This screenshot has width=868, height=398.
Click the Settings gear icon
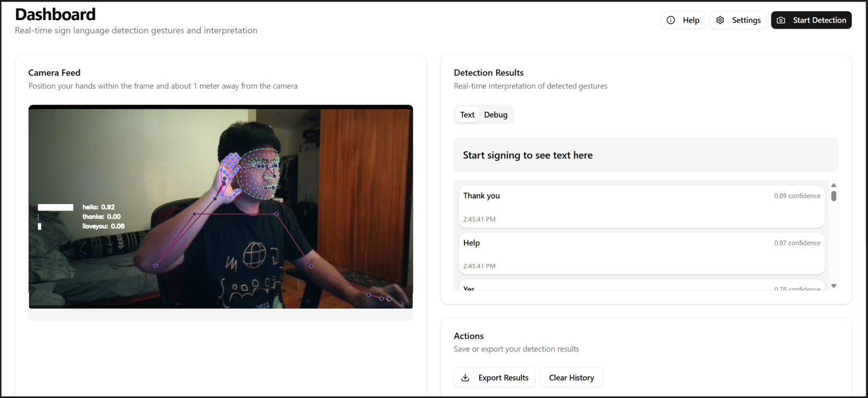point(720,20)
